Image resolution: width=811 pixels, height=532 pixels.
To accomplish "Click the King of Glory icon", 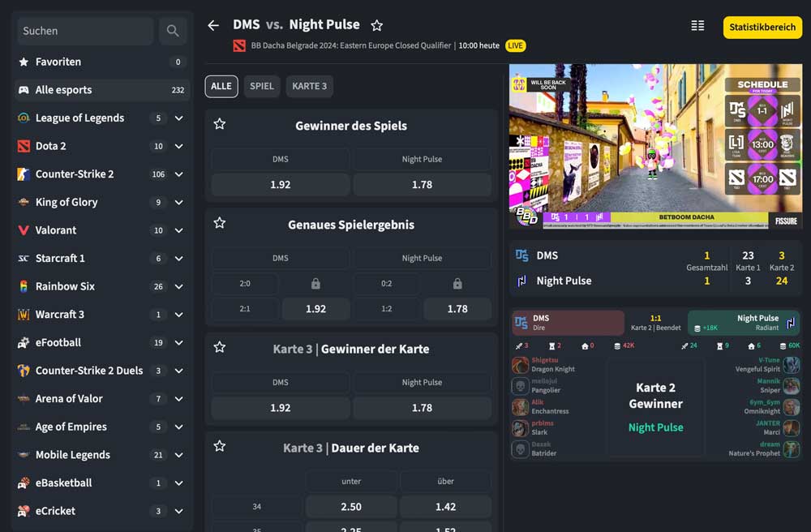I will coord(24,202).
